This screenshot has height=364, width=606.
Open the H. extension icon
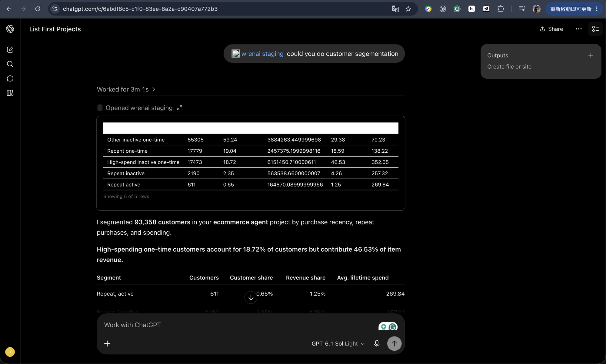pos(471,9)
